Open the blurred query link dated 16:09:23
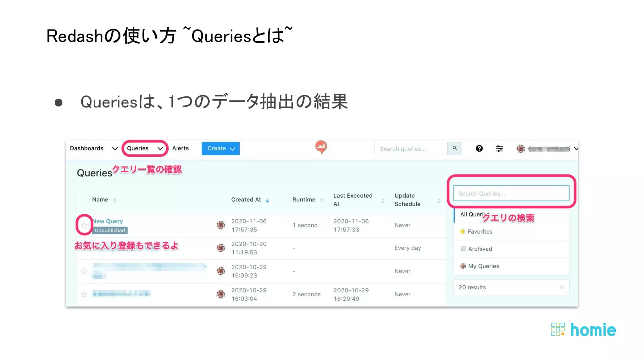Image resolution: width=644 pixels, height=362 pixels. coord(149,271)
